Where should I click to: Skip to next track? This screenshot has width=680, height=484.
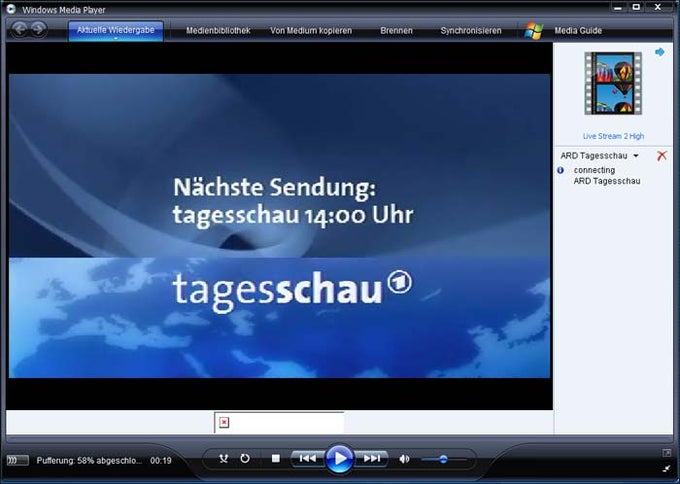coord(371,458)
